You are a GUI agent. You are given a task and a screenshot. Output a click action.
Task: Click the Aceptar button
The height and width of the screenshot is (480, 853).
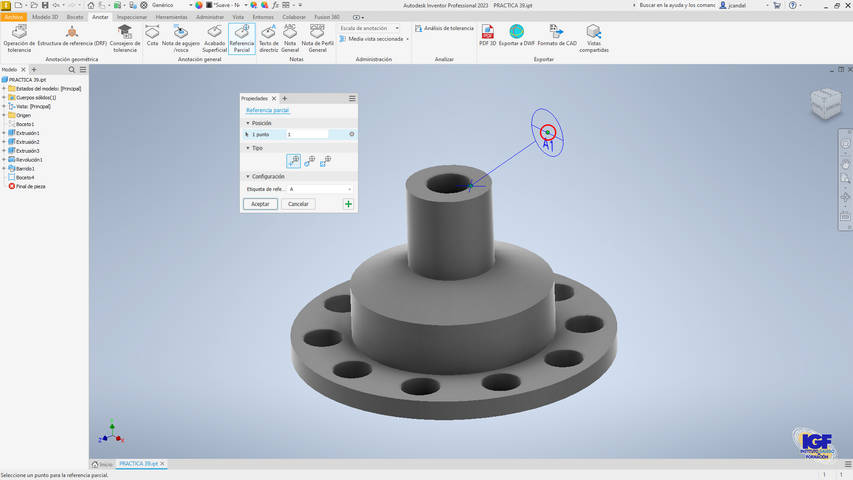coord(260,204)
